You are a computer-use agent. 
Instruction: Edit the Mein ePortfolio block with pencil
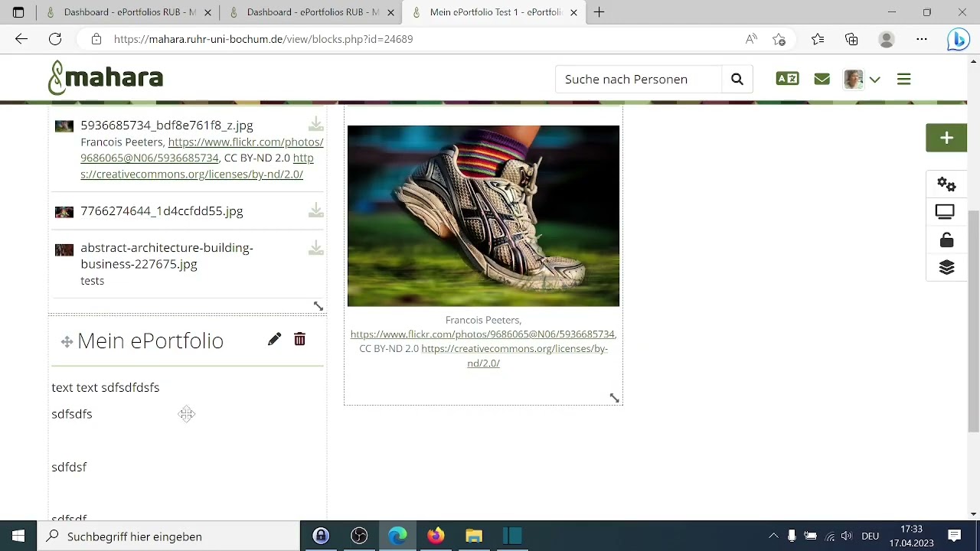click(x=274, y=339)
